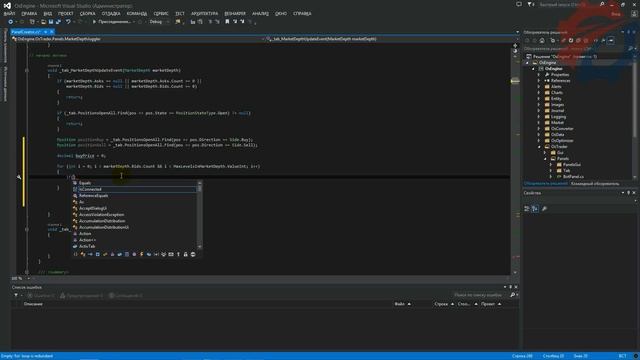
Task: Open the СБОРКА menu
Action: [x=87, y=13]
